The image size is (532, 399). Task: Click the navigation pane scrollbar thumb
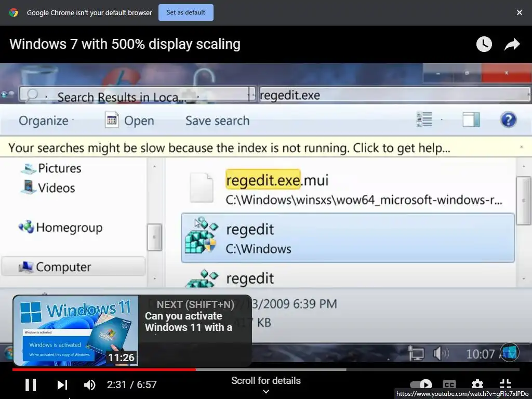(154, 237)
